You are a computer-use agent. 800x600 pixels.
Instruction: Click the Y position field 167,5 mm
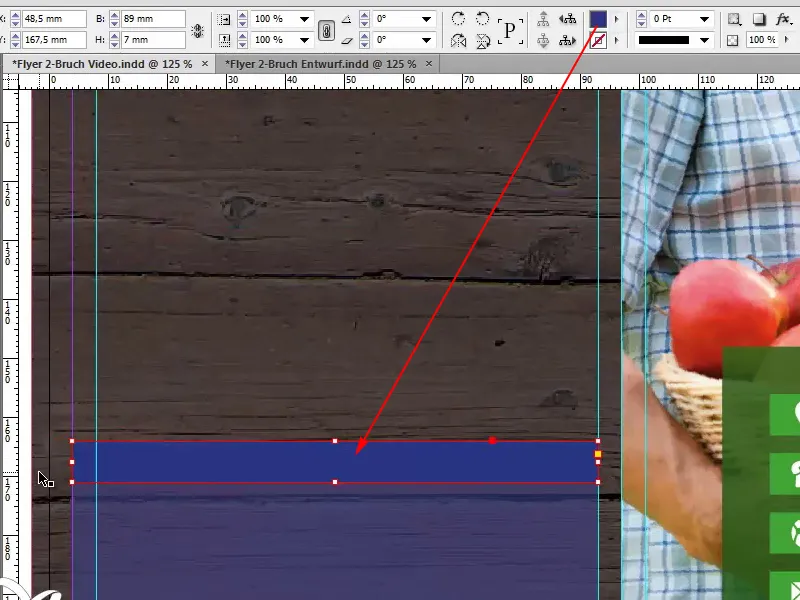[54, 39]
